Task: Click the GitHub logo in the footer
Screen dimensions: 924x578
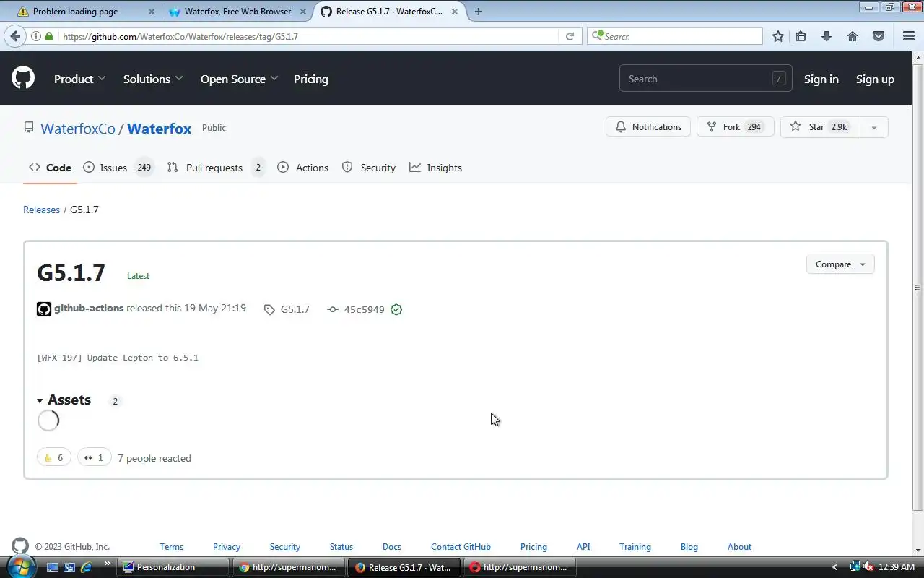Action: pyautogui.click(x=20, y=546)
